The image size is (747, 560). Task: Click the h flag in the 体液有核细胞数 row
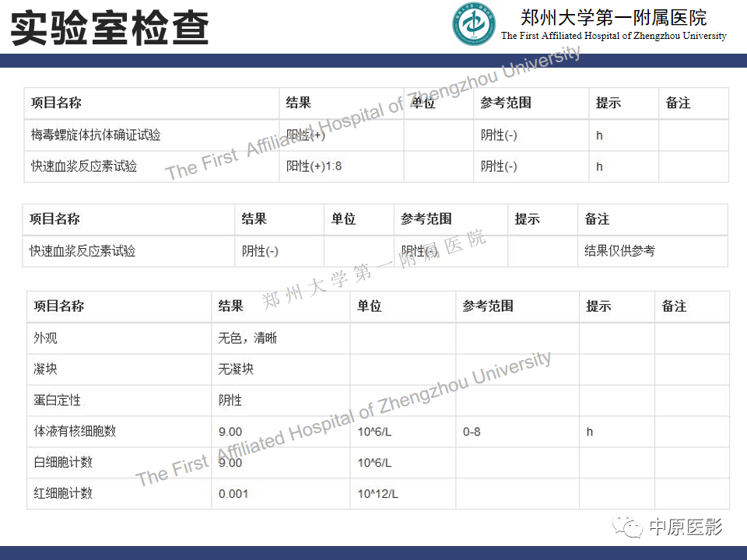click(x=590, y=432)
